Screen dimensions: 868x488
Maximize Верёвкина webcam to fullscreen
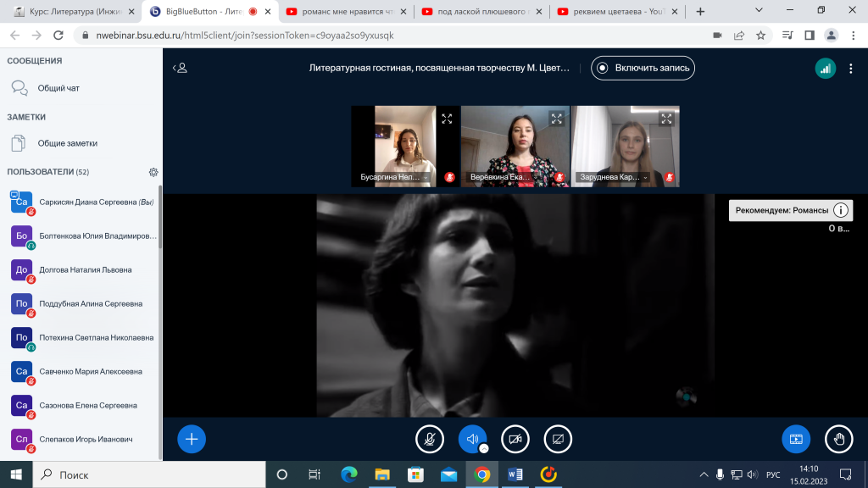(x=556, y=119)
